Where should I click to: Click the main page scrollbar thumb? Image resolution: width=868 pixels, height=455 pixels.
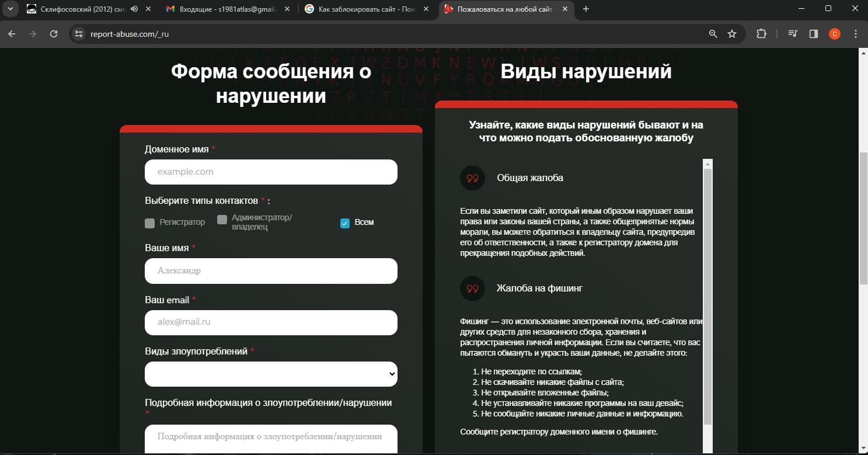863,219
